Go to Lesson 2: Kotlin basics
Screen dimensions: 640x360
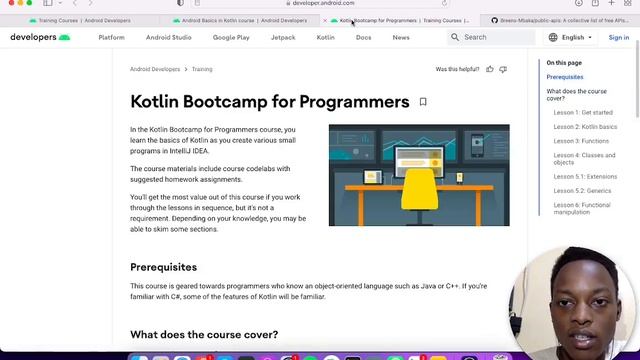click(x=585, y=127)
